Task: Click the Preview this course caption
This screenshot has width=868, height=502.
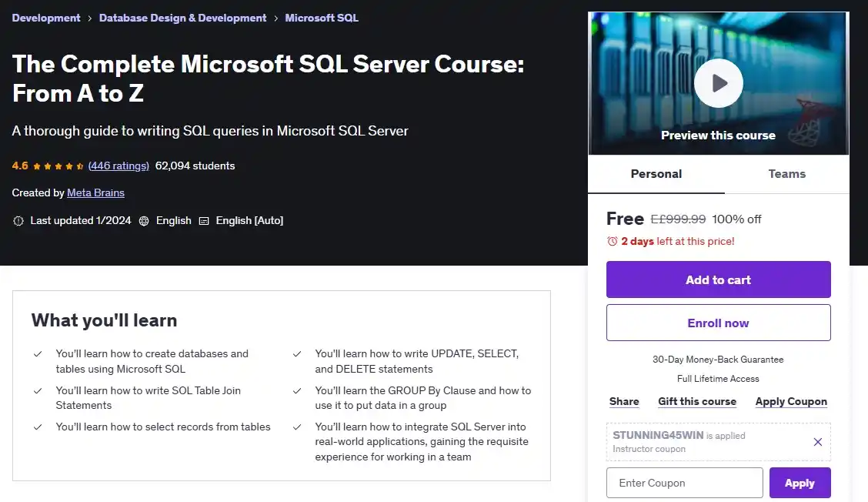Action: pos(718,136)
